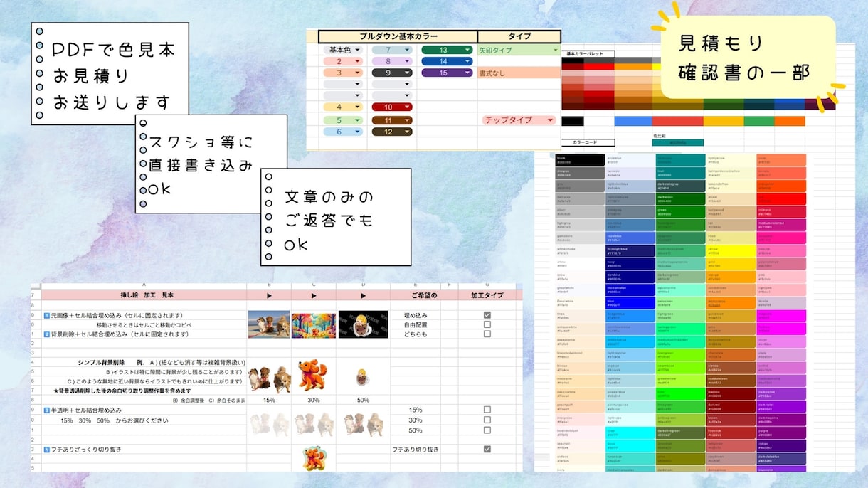Pick the blue color swatch

630,302
